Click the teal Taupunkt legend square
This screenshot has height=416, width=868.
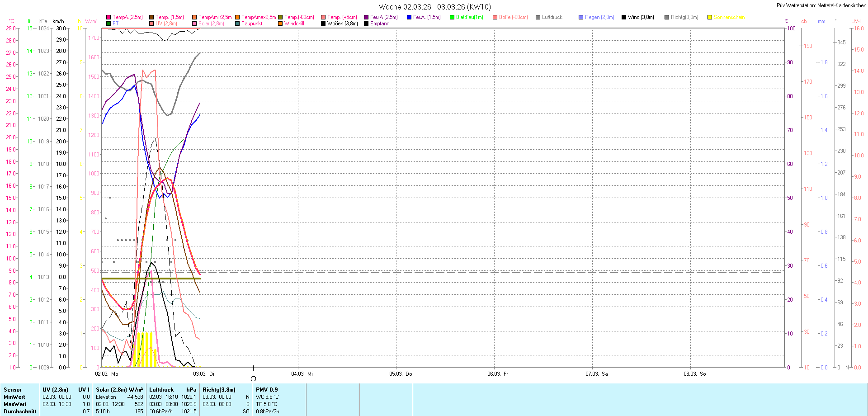(x=237, y=24)
